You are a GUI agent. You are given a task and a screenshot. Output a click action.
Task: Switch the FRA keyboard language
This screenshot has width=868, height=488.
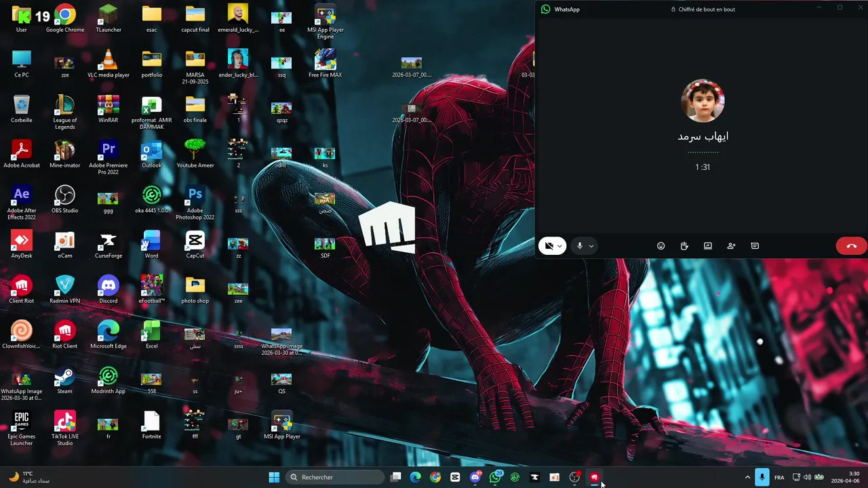[779, 477]
